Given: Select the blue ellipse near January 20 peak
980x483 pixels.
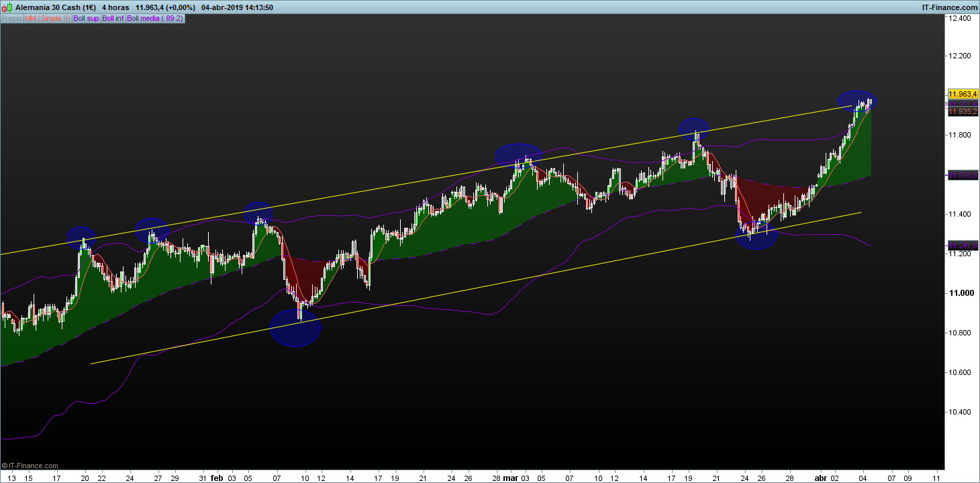Looking at the screenshot, I should (x=81, y=236).
